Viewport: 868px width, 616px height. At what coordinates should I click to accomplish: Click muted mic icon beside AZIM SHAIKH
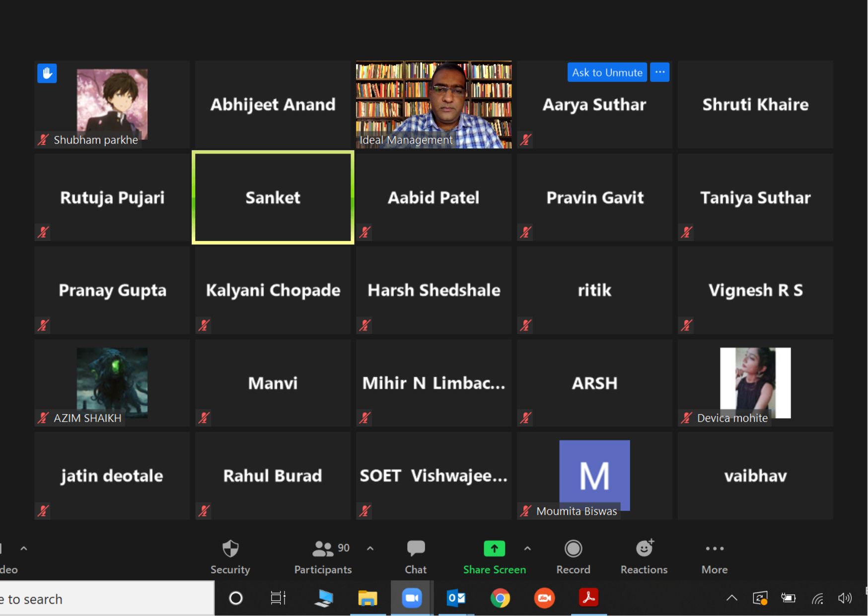pyautogui.click(x=43, y=418)
